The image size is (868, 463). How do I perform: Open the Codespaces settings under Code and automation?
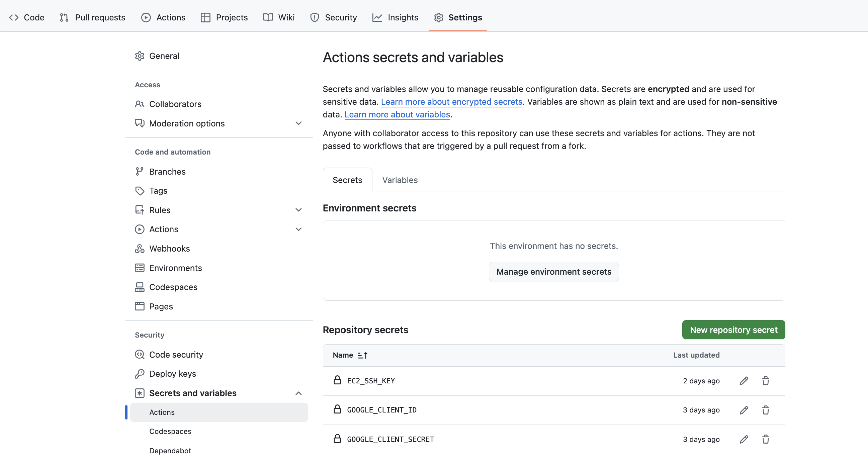tap(173, 287)
